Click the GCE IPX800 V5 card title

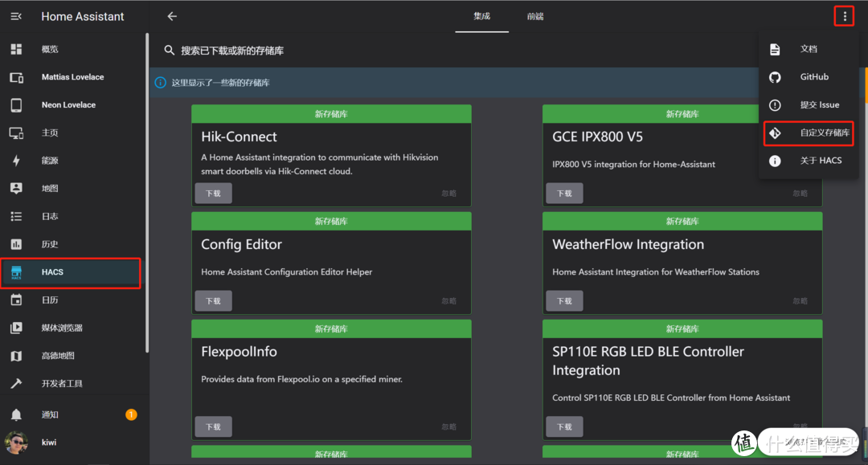598,137
